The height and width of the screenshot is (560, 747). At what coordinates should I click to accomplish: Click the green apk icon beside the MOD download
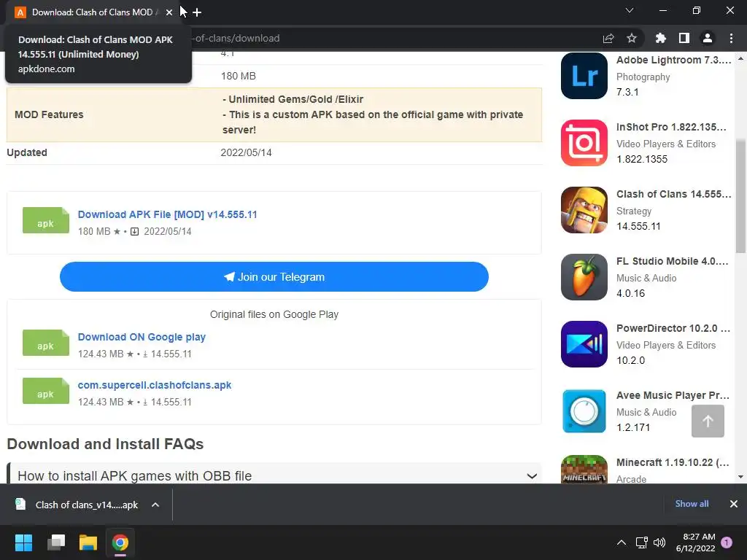tap(46, 220)
